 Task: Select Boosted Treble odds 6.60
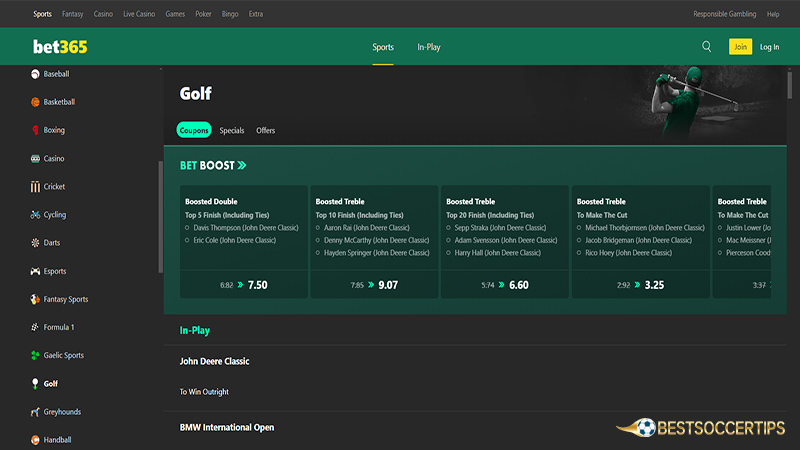(x=505, y=285)
